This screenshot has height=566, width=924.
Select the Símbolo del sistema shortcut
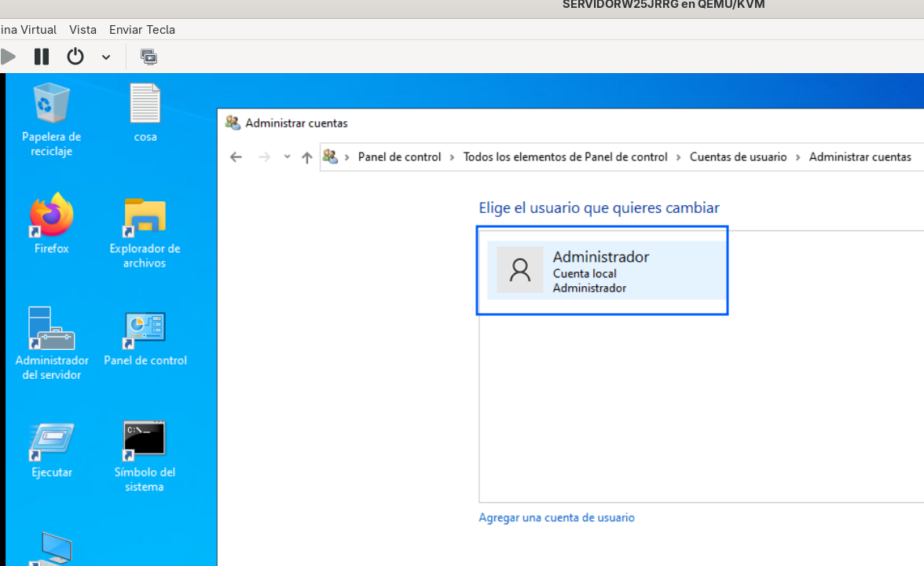tap(145, 456)
